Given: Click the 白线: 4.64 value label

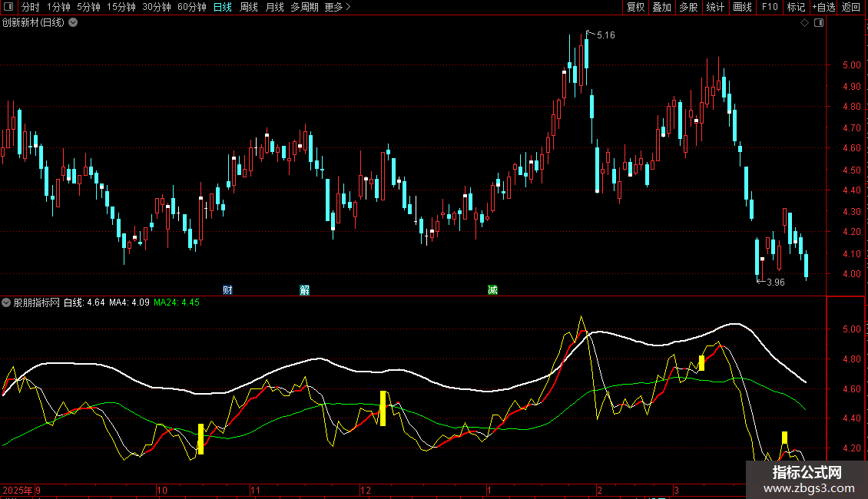Looking at the screenshot, I should pyautogui.click(x=84, y=302).
